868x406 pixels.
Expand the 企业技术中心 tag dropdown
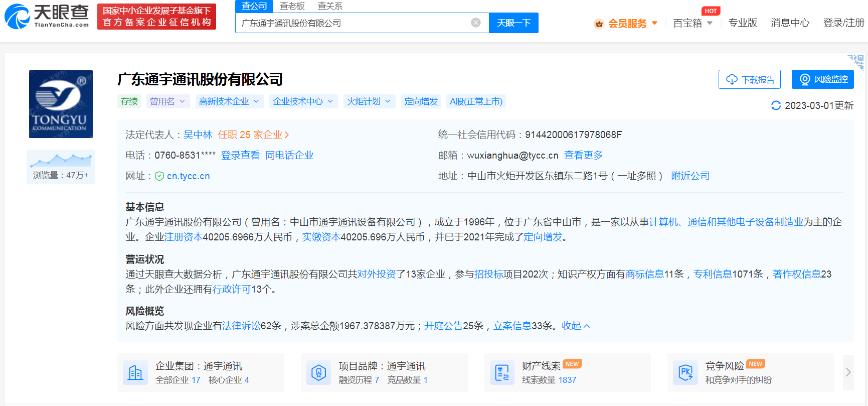coord(303,101)
